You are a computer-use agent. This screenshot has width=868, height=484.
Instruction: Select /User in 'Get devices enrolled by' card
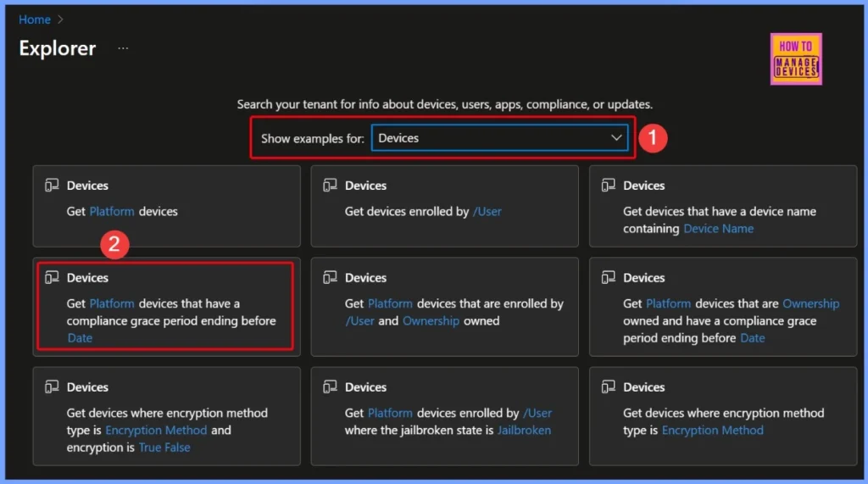487,211
